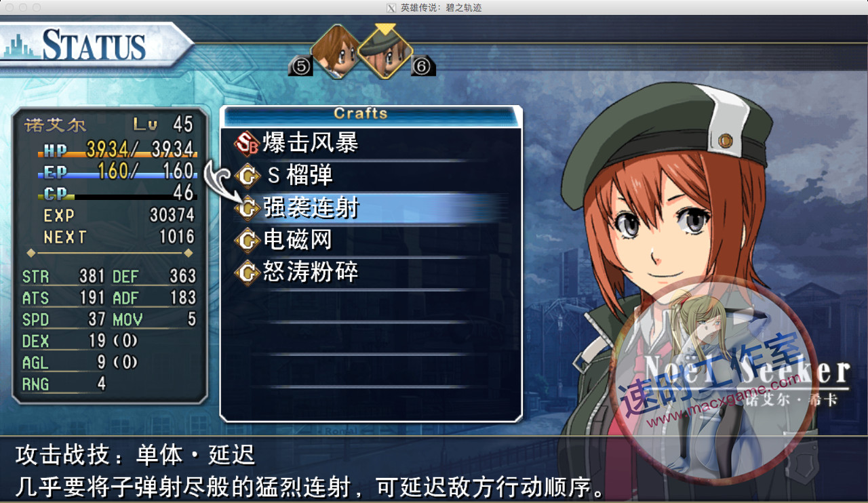Select the 怒涛粉碎 craft entry
868x503 pixels.
coord(371,273)
